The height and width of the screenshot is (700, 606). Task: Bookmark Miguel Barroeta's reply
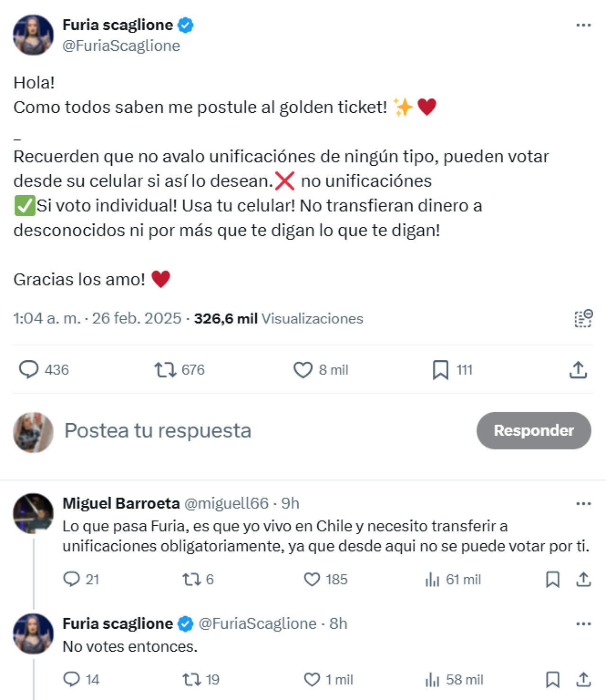tap(553, 579)
